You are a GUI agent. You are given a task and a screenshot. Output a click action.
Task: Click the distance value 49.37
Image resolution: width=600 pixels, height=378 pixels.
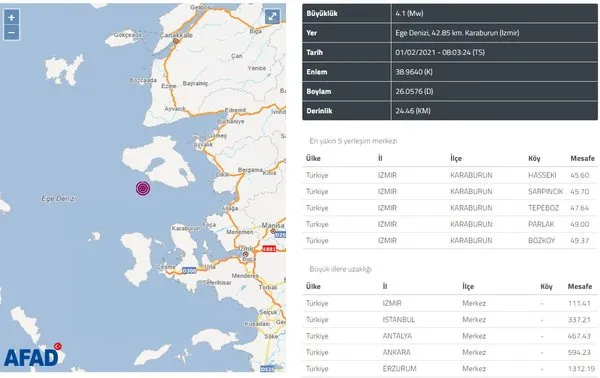[580, 241]
